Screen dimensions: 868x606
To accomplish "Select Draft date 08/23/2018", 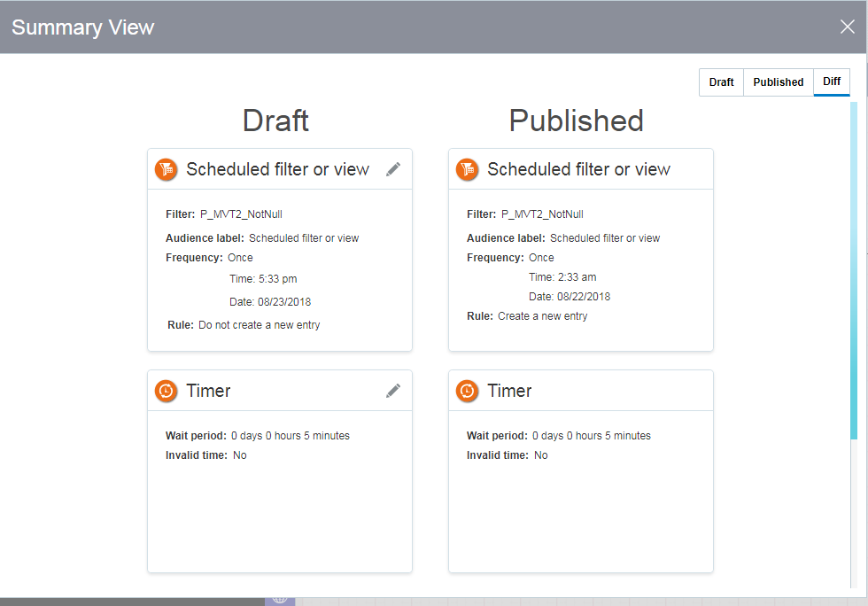I will pyautogui.click(x=284, y=302).
